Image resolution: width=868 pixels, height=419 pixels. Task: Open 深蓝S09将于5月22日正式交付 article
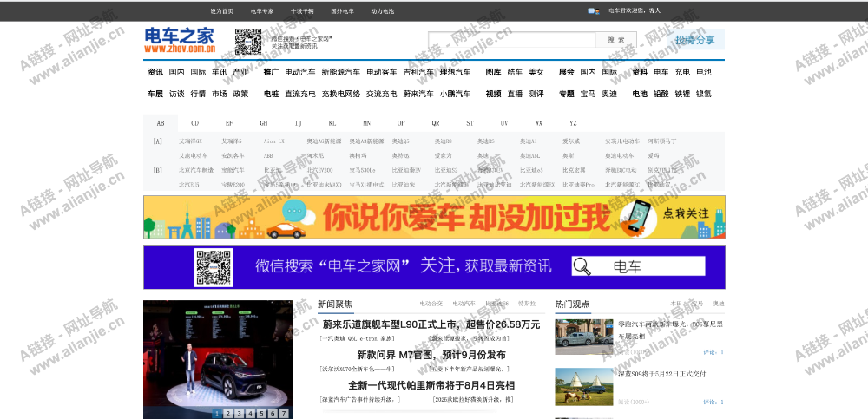662,374
